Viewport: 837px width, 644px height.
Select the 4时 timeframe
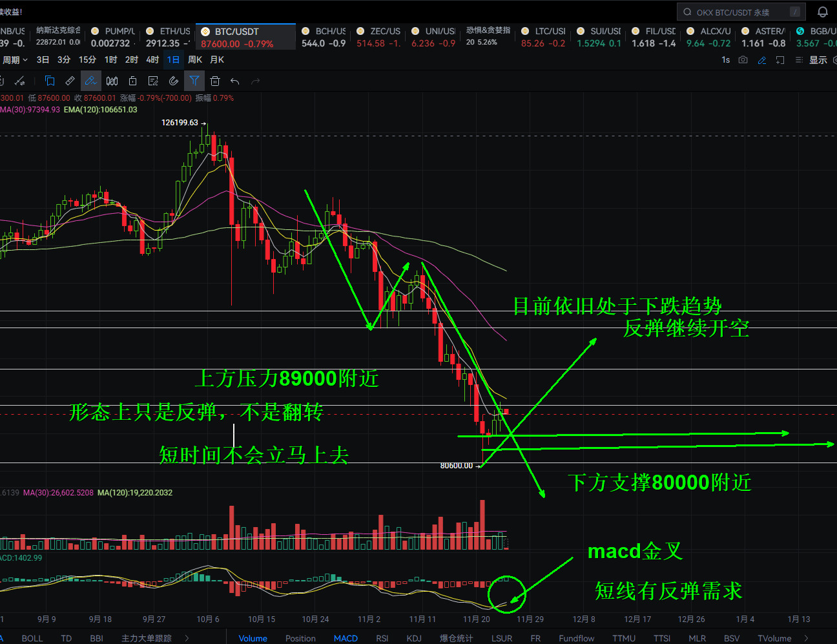tap(152, 59)
